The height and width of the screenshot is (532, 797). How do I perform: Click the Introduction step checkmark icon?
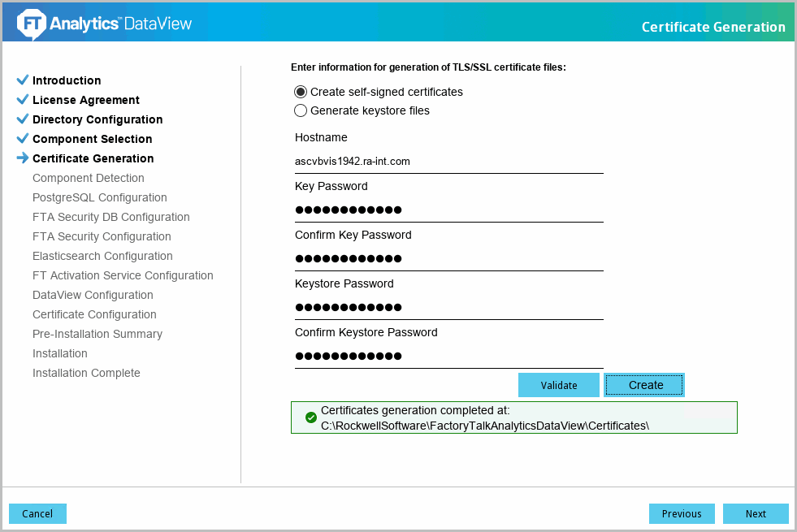(23, 80)
